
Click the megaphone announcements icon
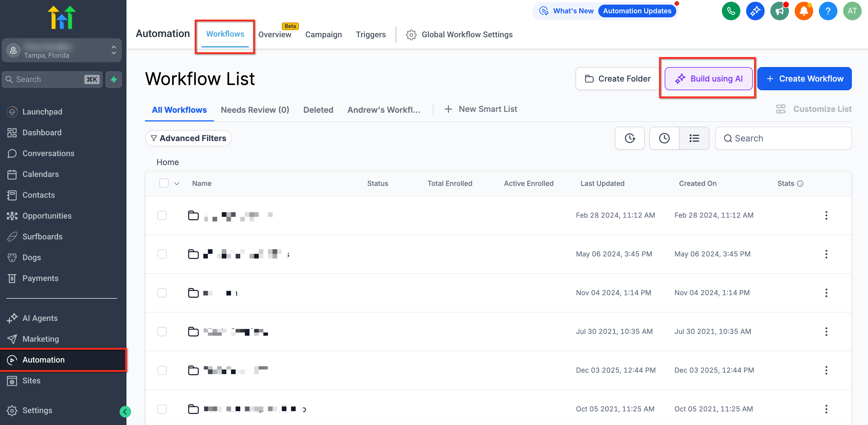click(x=779, y=11)
